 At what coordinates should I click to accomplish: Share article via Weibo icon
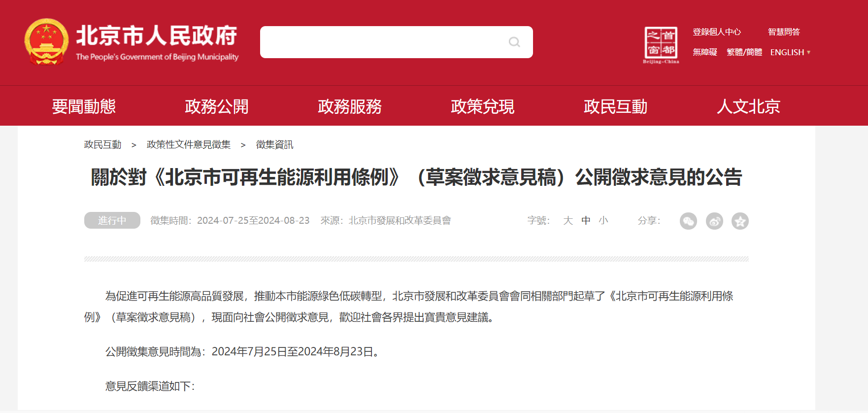[x=714, y=221]
